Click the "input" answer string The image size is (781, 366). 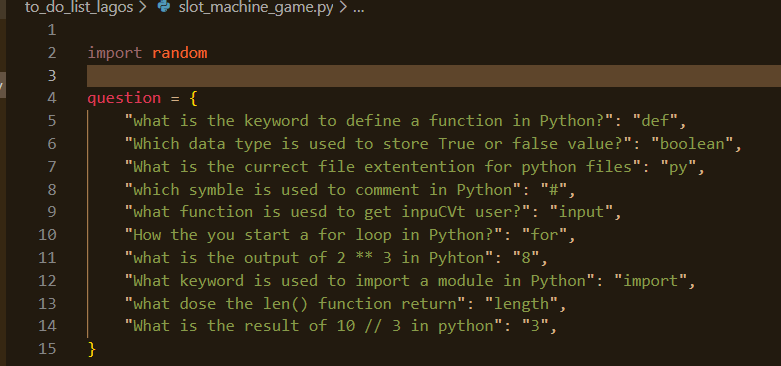click(x=580, y=212)
